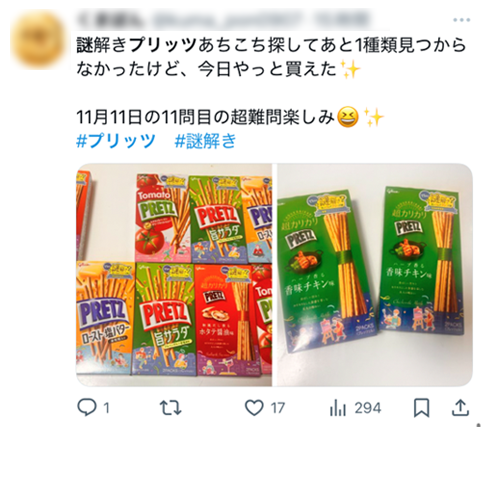Open the three-dot more options menu
This screenshot has height=500, width=500.
(x=462, y=20)
